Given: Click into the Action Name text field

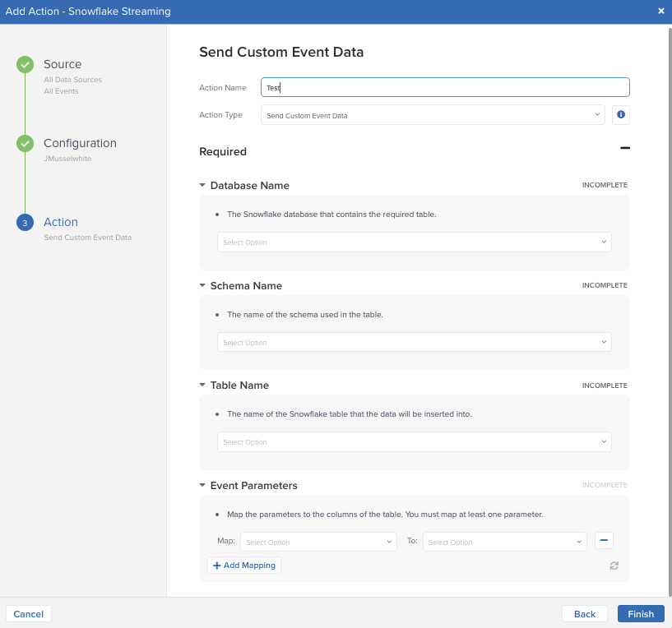Looking at the screenshot, I should 444,87.
